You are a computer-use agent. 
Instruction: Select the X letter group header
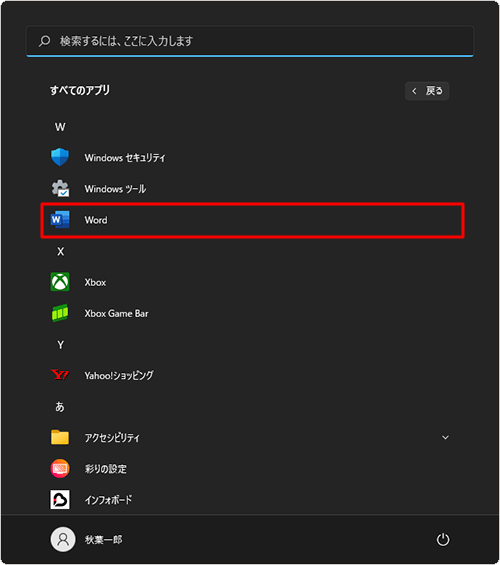[60, 251]
